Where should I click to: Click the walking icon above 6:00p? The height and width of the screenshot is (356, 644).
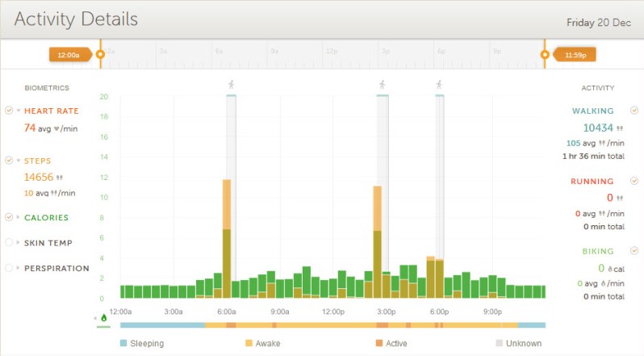point(439,84)
